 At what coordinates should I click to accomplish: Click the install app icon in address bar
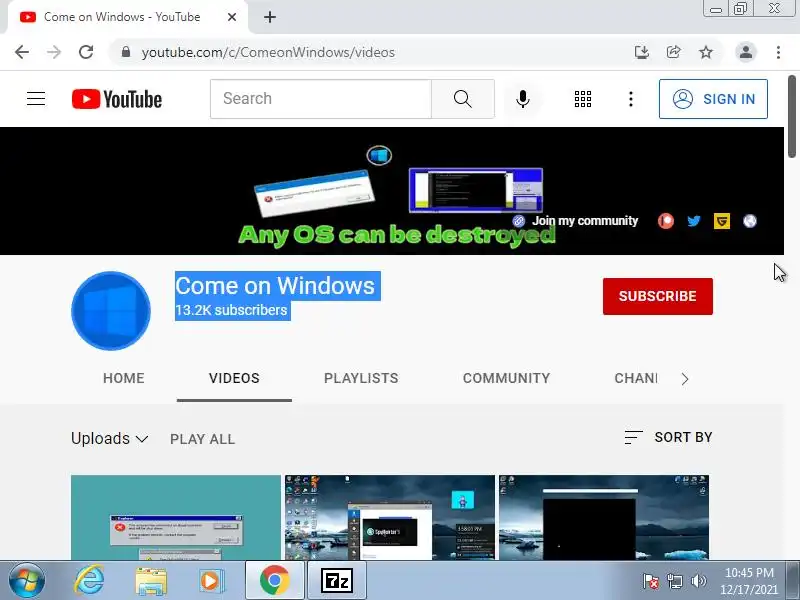pyautogui.click(x=642, y=52)
